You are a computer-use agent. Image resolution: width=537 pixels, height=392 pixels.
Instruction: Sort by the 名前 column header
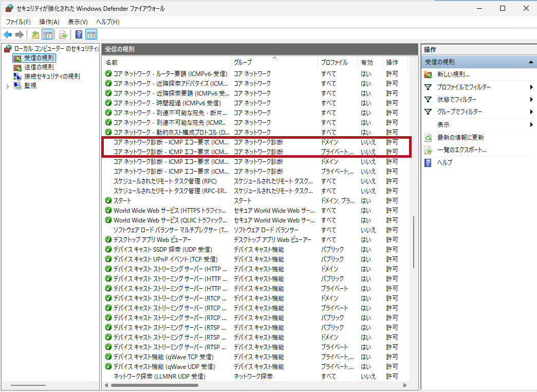tap(166, 63)
